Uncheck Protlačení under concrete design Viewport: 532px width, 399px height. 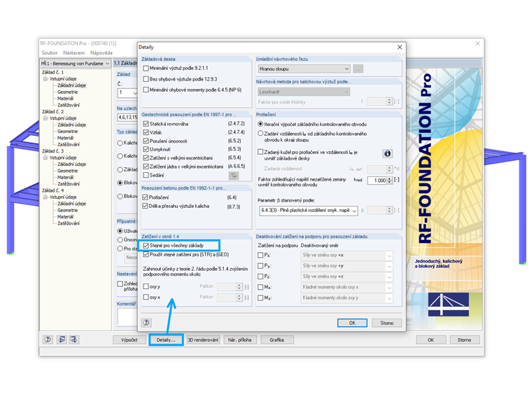(145, 197)
